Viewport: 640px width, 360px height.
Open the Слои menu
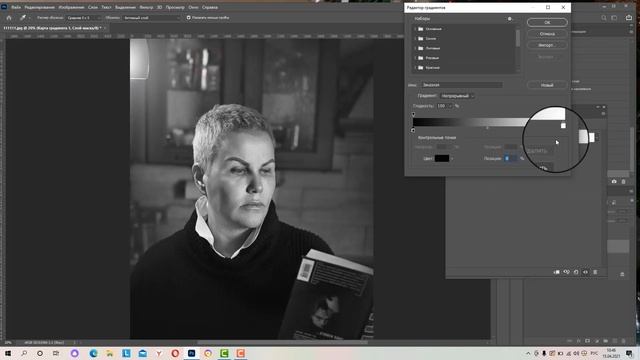point(93,7)
